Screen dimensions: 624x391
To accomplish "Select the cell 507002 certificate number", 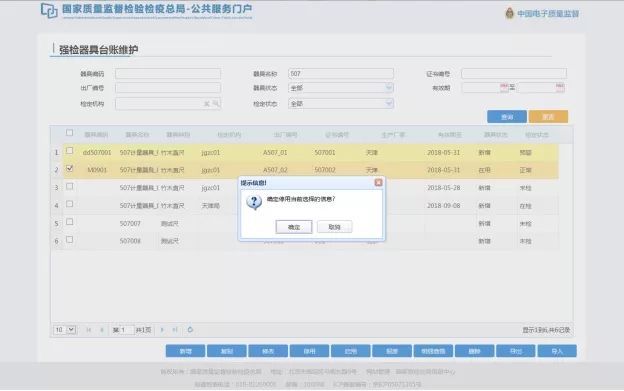I will click(x=325, y=170).
